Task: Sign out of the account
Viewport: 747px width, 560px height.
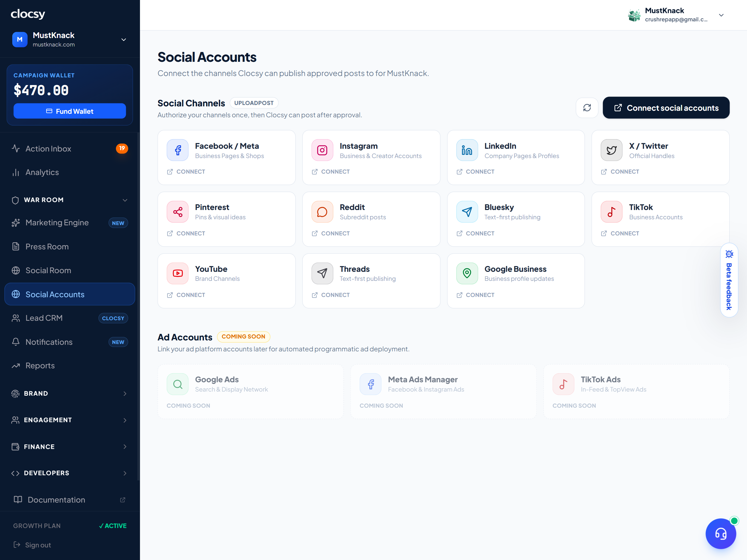Action: tap(32, 545)
